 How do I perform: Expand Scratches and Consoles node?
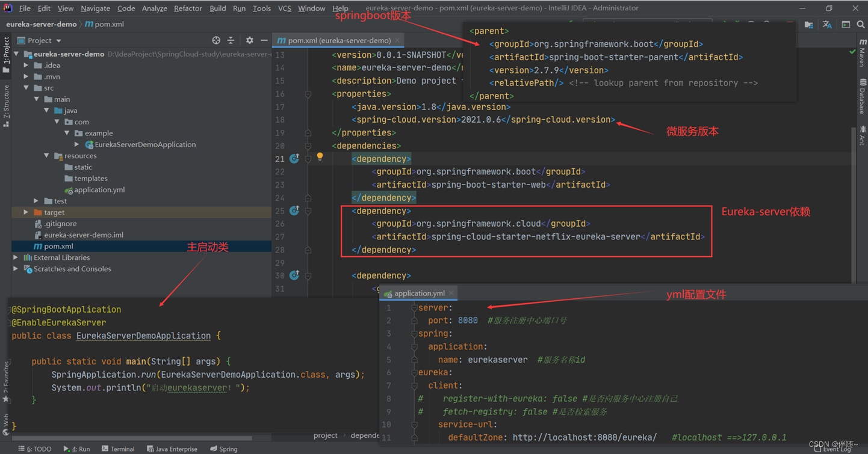click(x=16, y=269)
